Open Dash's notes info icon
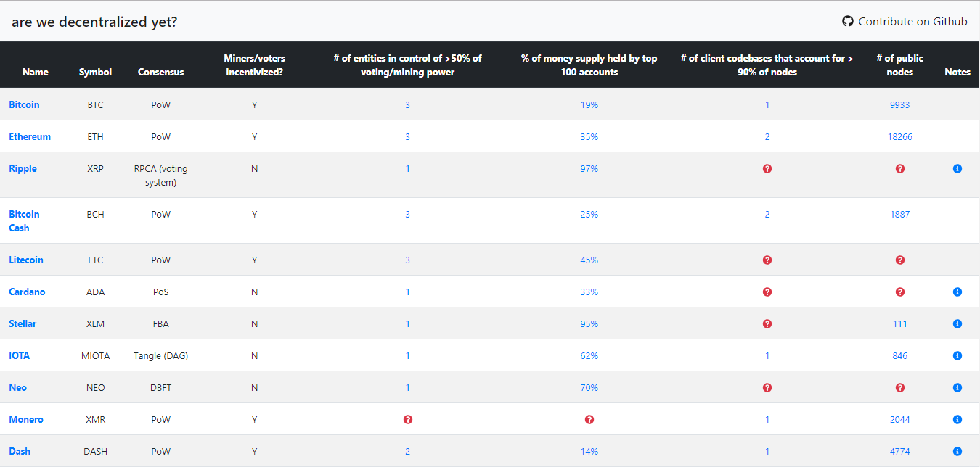 957,451
